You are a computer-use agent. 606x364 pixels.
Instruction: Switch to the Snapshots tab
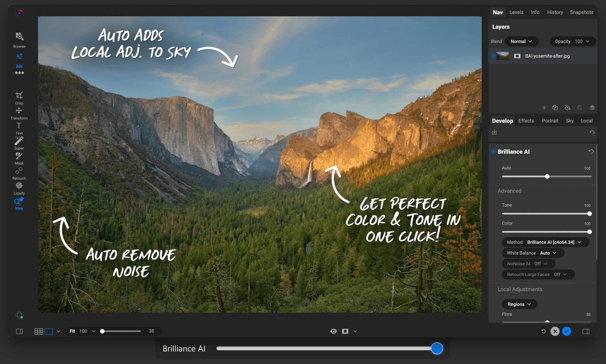[x=581, y=13]
